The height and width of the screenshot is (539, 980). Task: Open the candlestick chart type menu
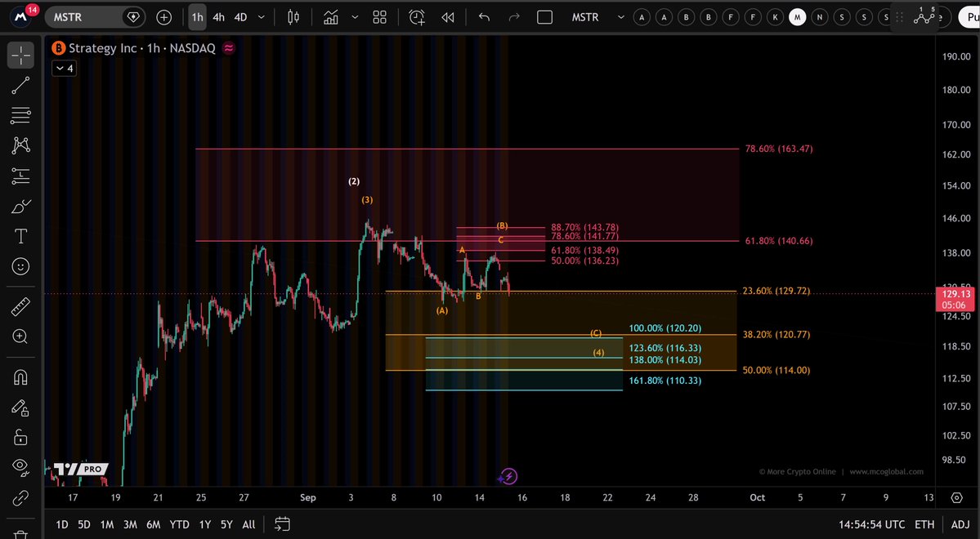pyautogui.click(x=293, y=17)
